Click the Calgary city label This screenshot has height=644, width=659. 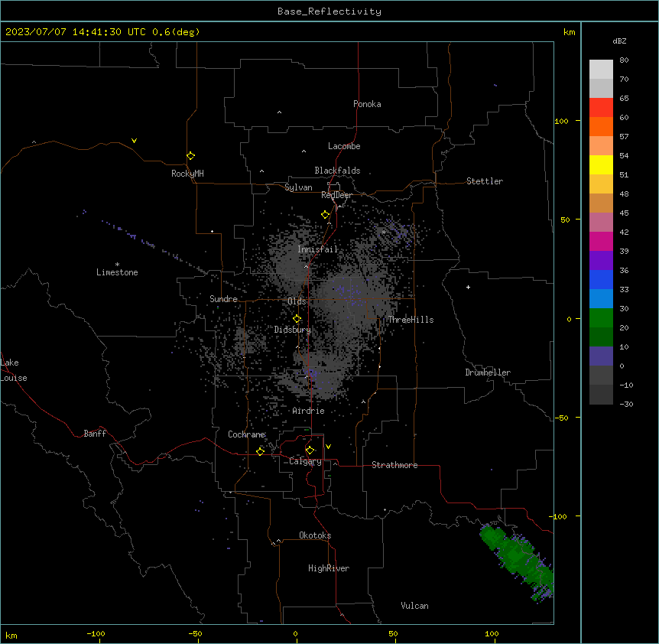pos(305,461)
